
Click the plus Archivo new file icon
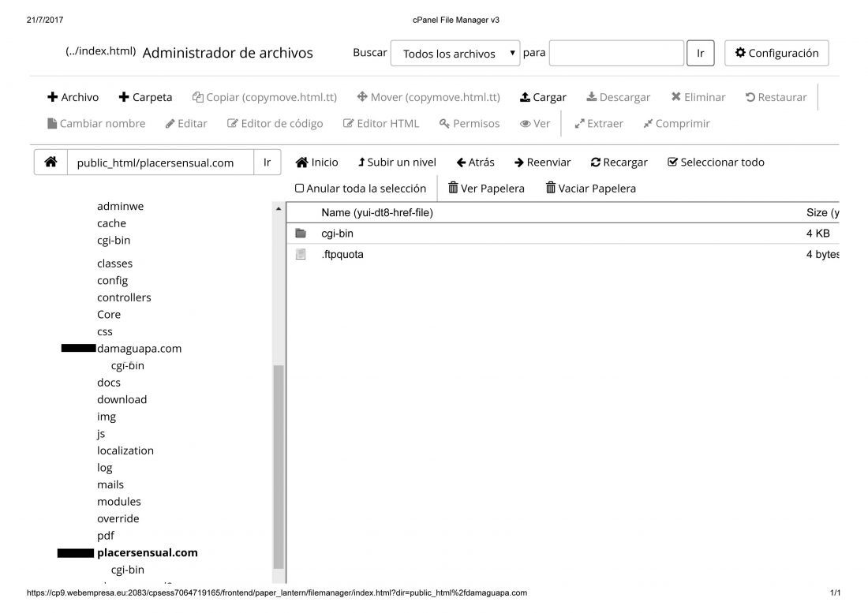click(x=53, y=97)
